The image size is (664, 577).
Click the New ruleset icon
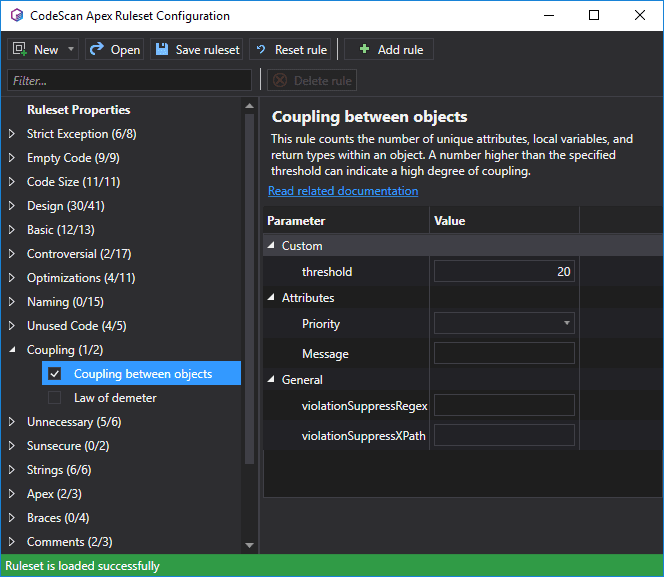click(x=19, y=49)
